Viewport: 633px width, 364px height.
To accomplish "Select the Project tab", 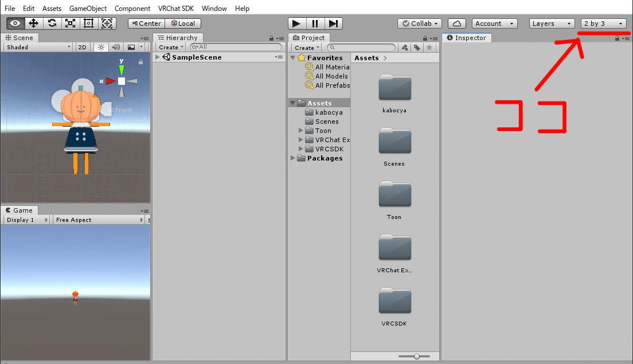I will point(309,38).
